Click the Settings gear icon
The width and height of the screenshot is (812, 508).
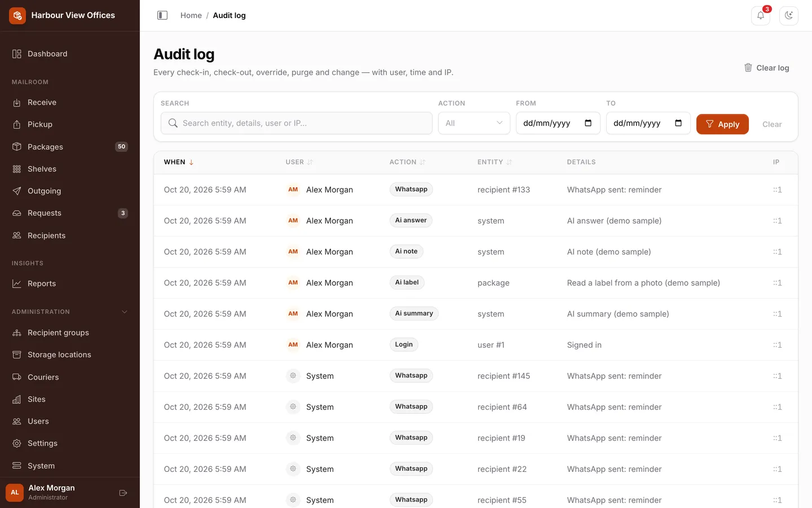coord(17,443)
